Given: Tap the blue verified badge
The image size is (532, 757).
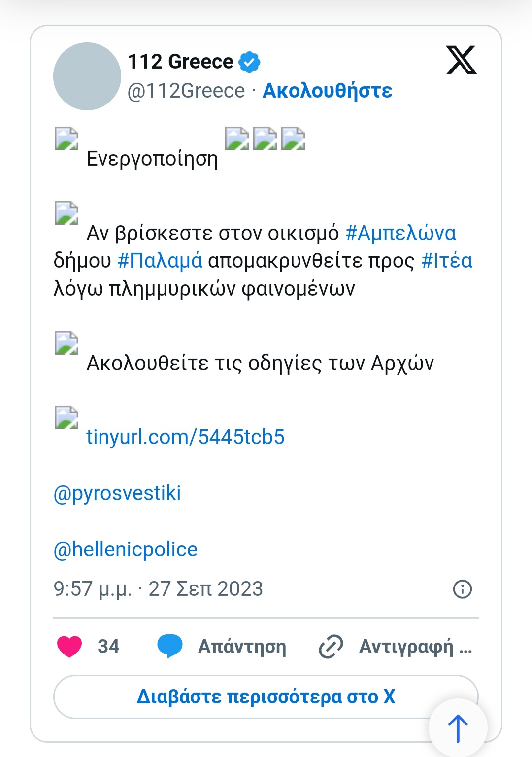Looking at the screenshot, I should click(x=249, y=62).
